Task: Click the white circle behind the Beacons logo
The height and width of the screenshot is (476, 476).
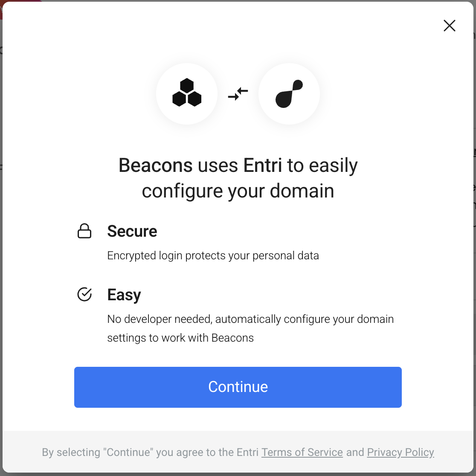Action: 187,93
